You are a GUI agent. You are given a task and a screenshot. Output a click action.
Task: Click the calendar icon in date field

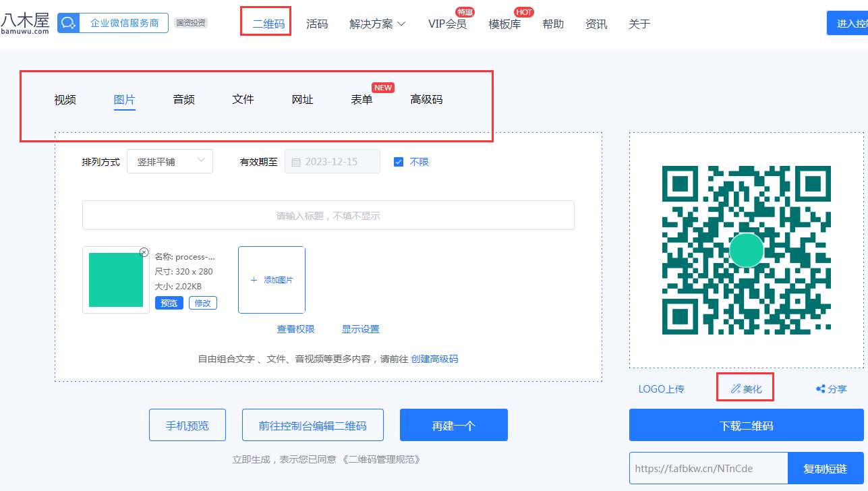[x=296, y=162]
